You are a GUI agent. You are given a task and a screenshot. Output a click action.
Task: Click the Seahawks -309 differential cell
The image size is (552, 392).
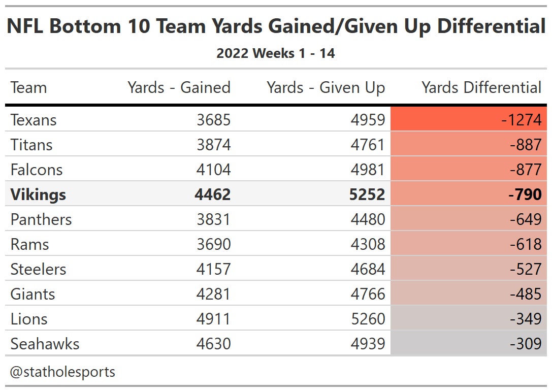(526, 344)
